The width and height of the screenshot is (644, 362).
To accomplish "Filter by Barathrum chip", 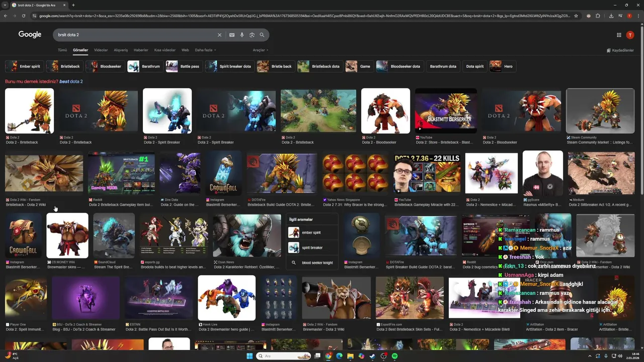I will pyautogui.click(x=145, y=66).
